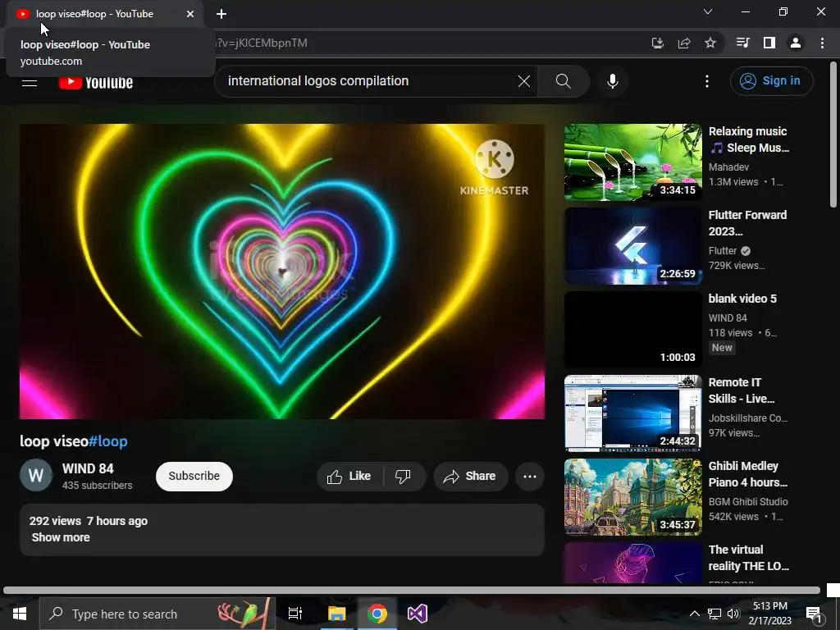The image size is (840, 630).
Task: Expand the tab search chevron
Action: (708, 11)
